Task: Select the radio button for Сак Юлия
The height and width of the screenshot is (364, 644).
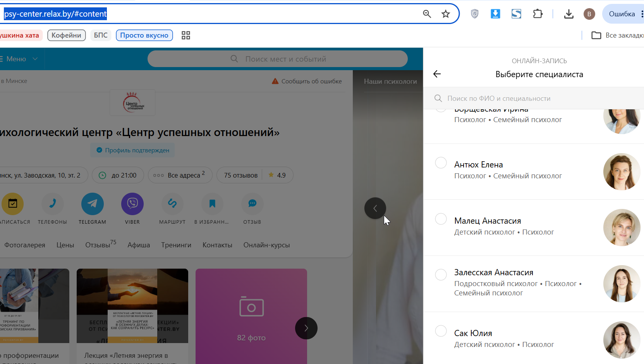Action: [441, 331]
